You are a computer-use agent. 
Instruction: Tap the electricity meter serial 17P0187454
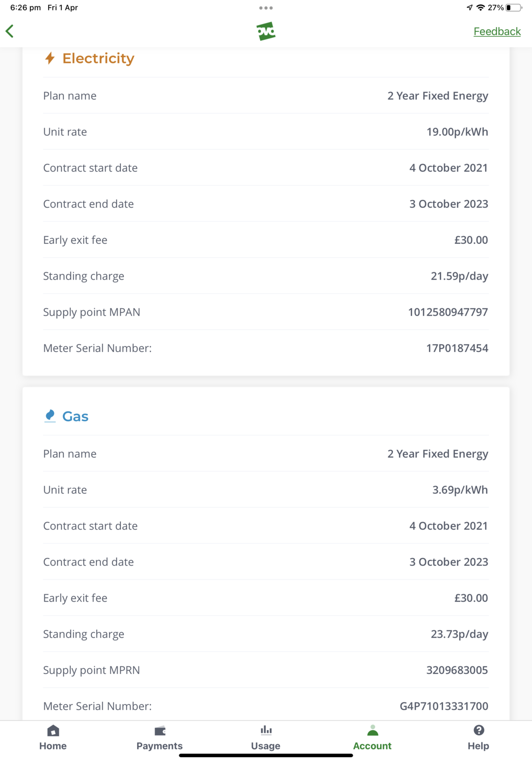(x=457, y=348)
